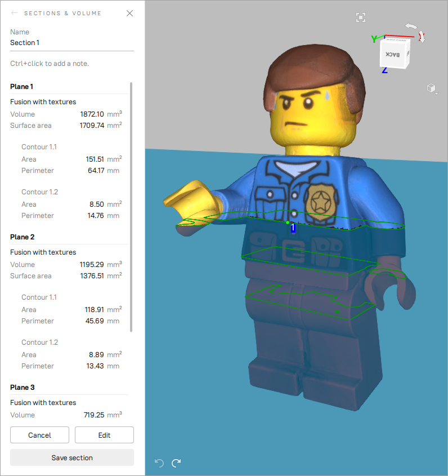
Task: Select the blue plane 1 marker on the model
Action: (293, 228)
